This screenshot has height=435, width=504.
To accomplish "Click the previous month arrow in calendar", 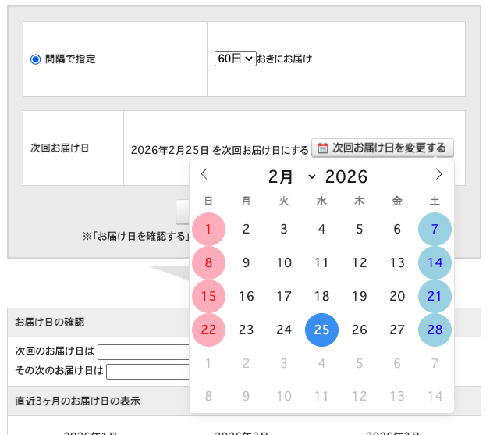I will (x=204, y=174).
